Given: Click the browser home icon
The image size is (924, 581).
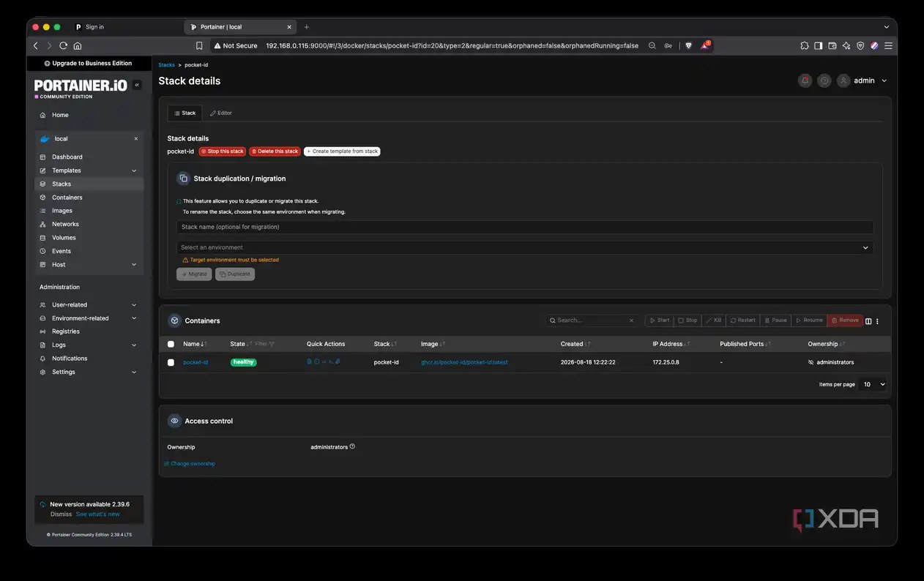Looking at the screenshot, I should point(78,45).
